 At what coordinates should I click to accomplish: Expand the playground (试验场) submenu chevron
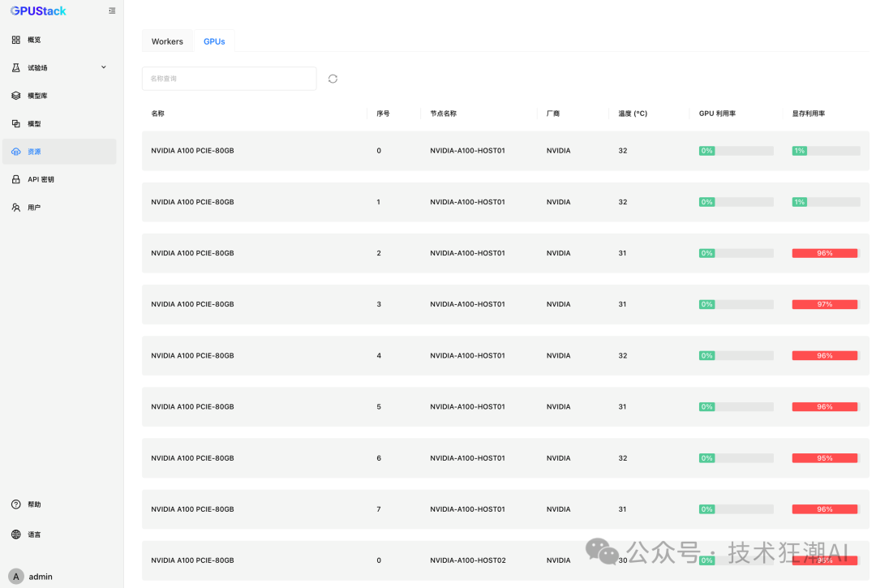[x=104, y=67]
